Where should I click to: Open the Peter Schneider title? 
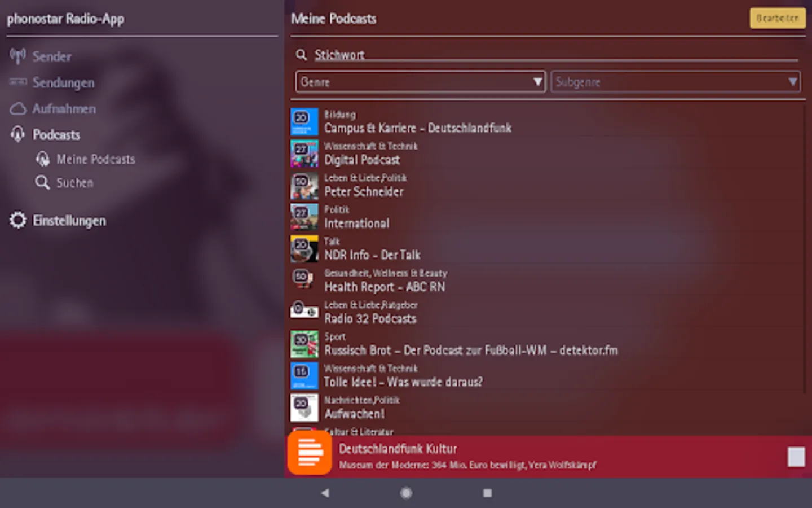coord(364,192)
